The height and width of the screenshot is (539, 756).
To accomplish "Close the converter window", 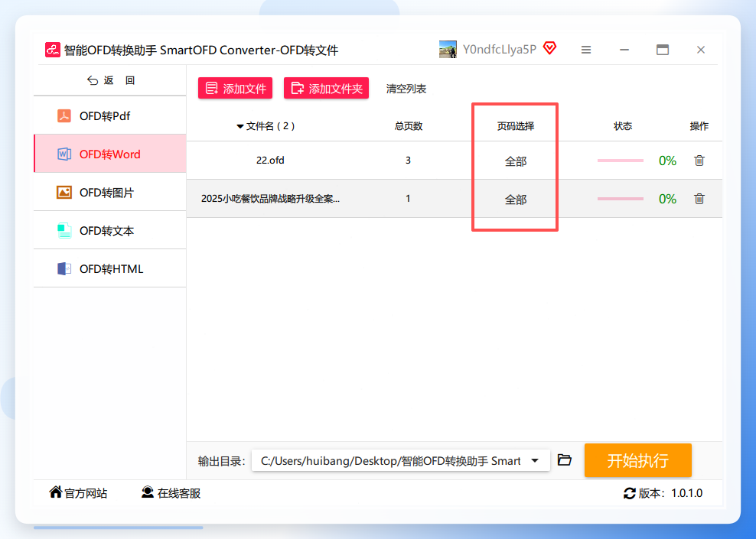I will pos(701,50).
